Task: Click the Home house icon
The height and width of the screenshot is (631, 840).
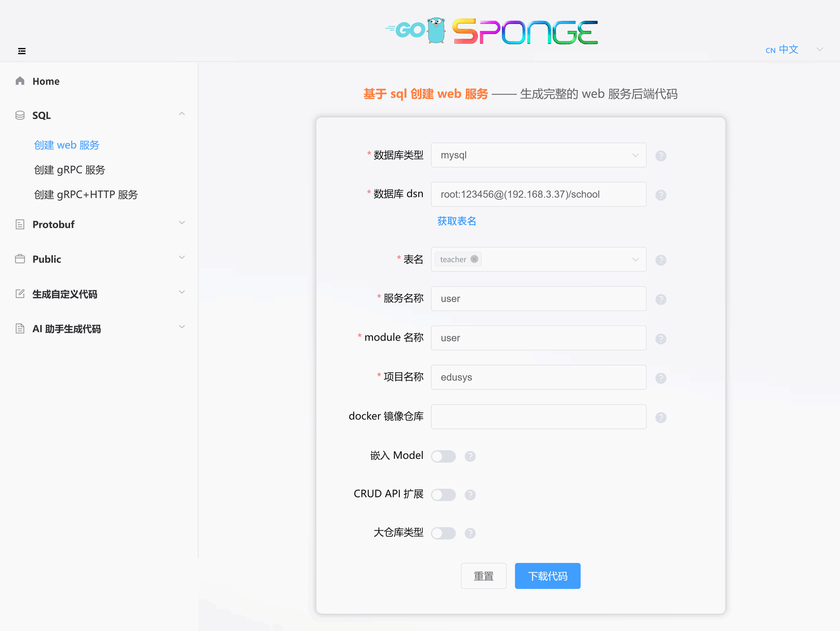Action: click(x=20, y=81)
